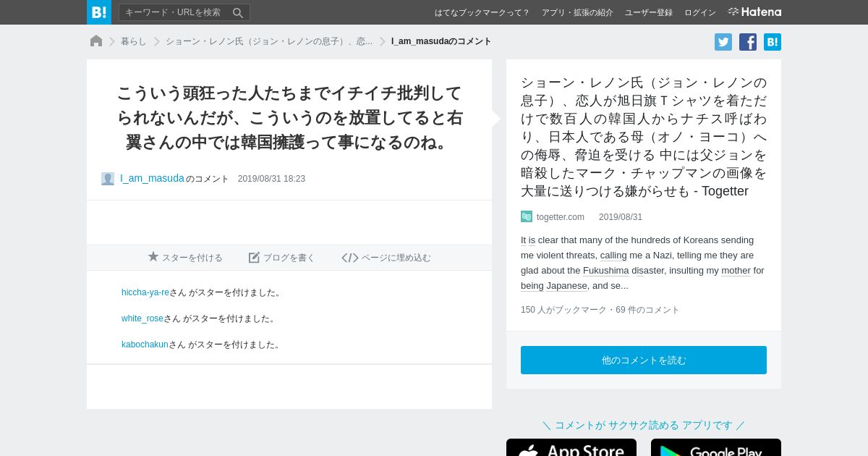Click the search magnifier icon
Image resolution: width=868 pixels, height=456 pixels.
(238, 12)
